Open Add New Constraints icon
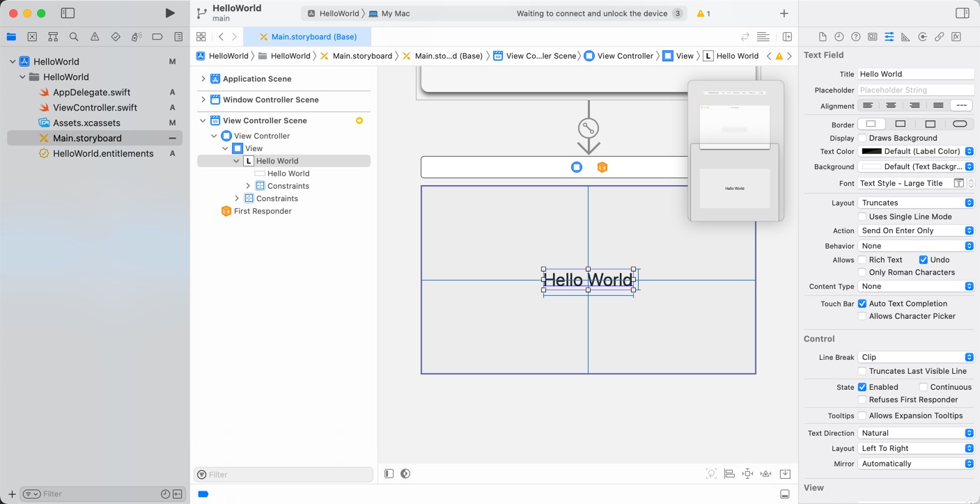 [x=747, y=473]
